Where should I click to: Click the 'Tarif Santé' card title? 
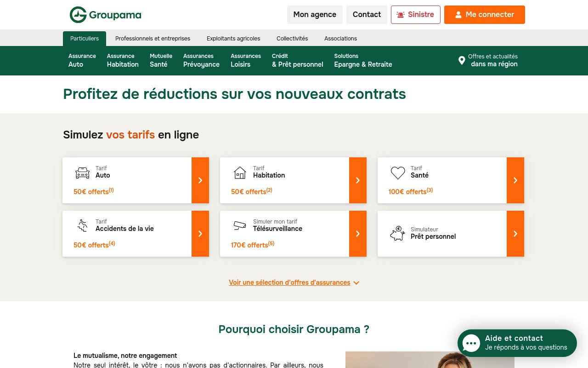[x=420, y=172]
